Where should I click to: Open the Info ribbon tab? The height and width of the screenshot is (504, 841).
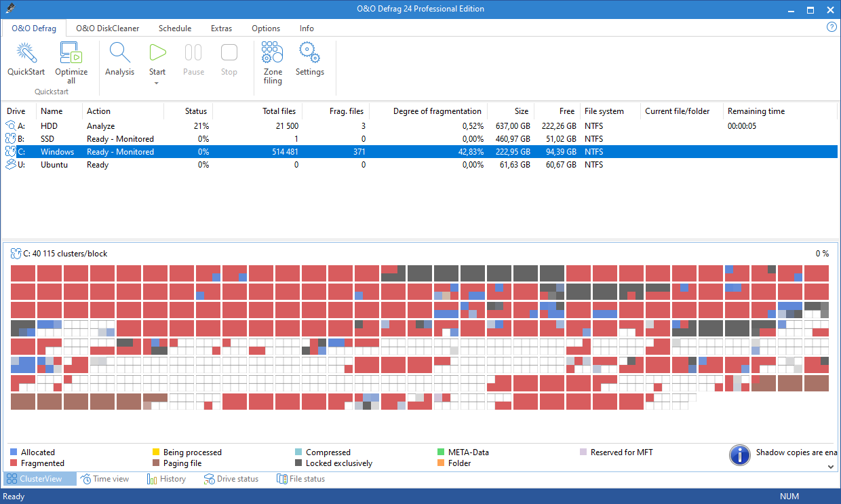point(307,28)
